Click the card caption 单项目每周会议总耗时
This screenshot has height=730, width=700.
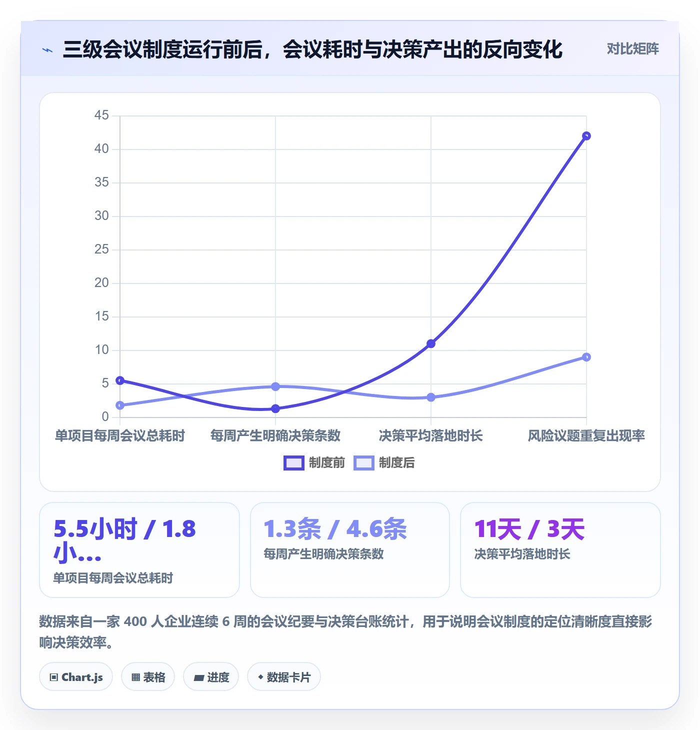[113, 578]
